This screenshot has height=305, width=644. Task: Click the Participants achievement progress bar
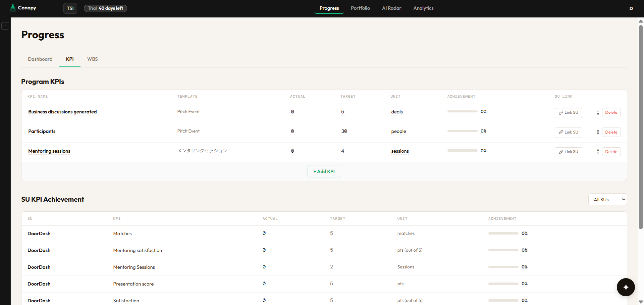coord(462,131)
